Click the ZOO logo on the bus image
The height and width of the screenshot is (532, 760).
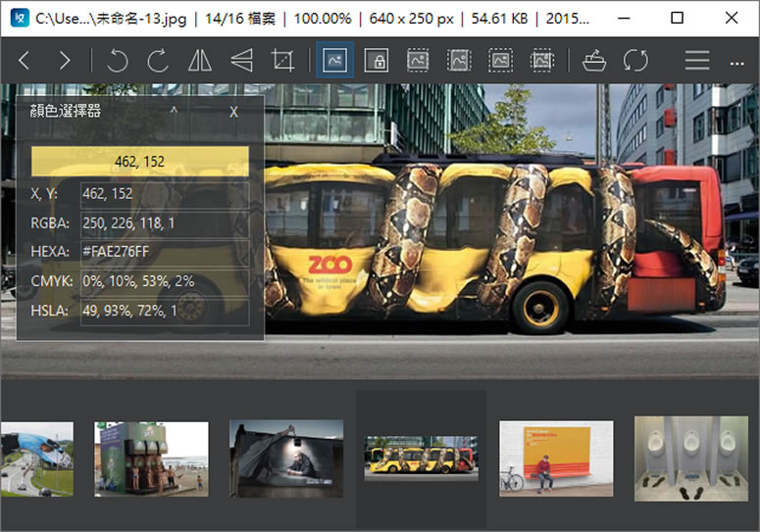click(x=330, y=265)
